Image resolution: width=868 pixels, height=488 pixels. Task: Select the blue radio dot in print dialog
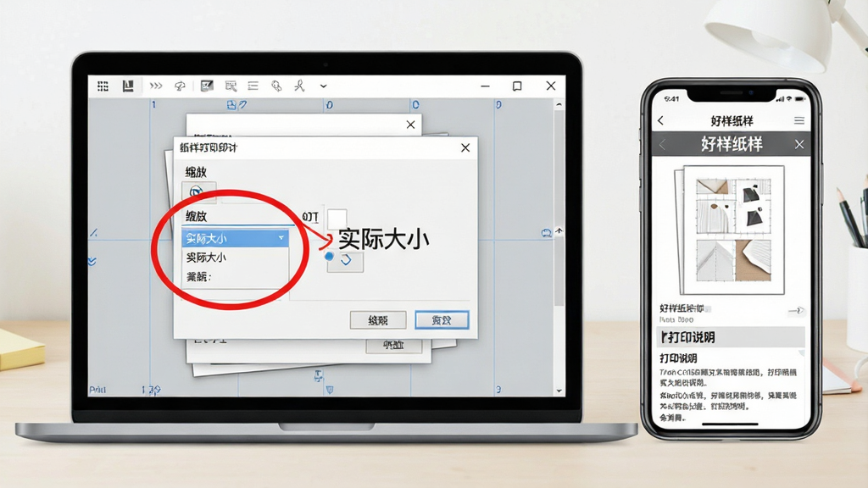[x=330, y=256]
